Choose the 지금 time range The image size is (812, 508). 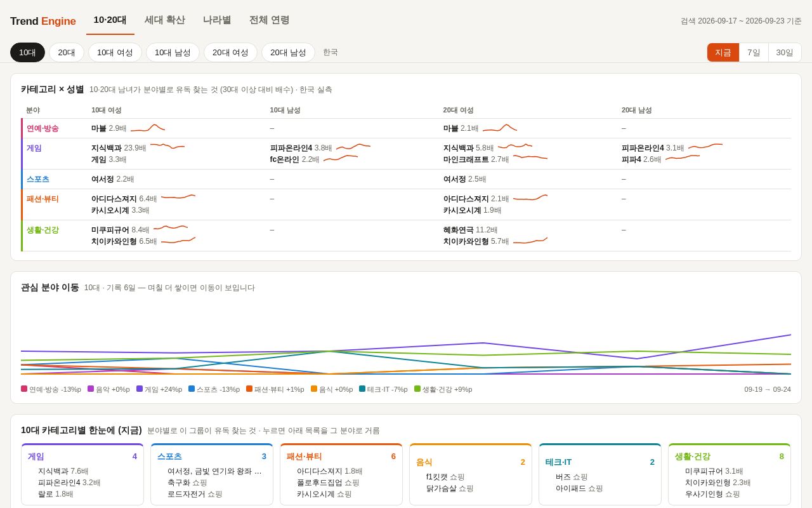(x=723, y=52)
